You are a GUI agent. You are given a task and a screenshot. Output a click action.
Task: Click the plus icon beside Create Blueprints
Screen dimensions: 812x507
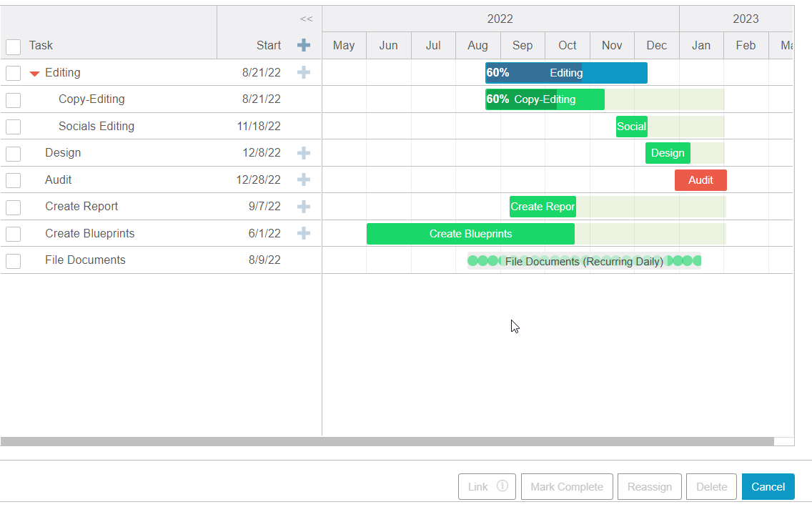coord(304,233)
